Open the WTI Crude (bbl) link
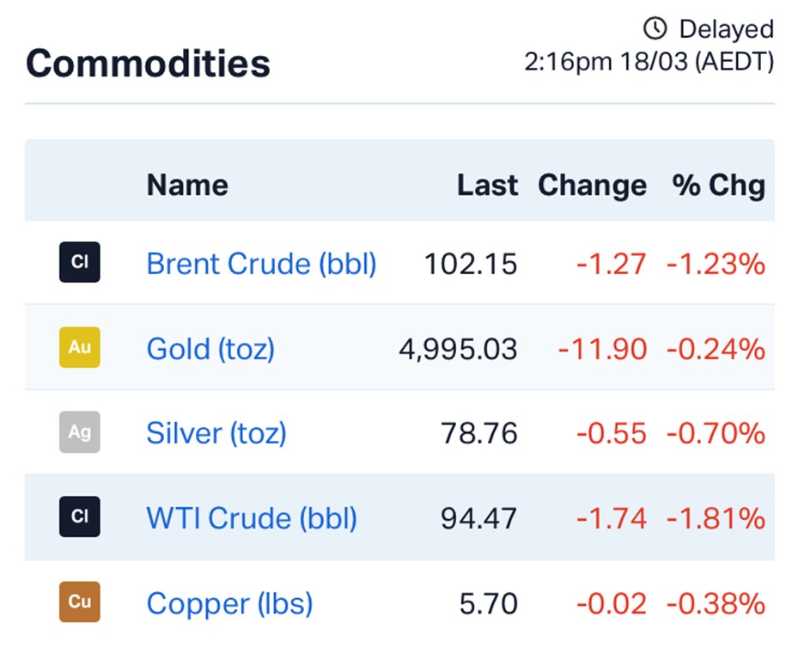Image resolution: width=804 pixels, height=672 pixels. pos(252,519)
